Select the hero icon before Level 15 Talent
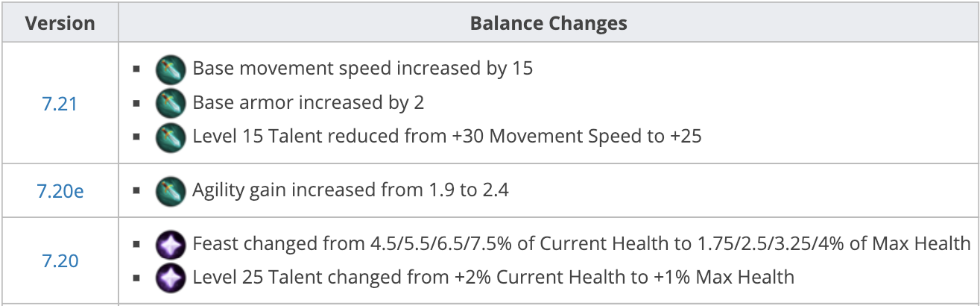The image size is (980, 306). [170, 137]
